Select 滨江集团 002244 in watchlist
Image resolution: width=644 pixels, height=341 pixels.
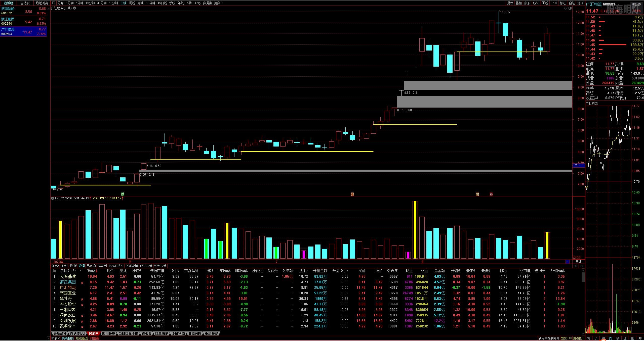click(x=23, y=21)
